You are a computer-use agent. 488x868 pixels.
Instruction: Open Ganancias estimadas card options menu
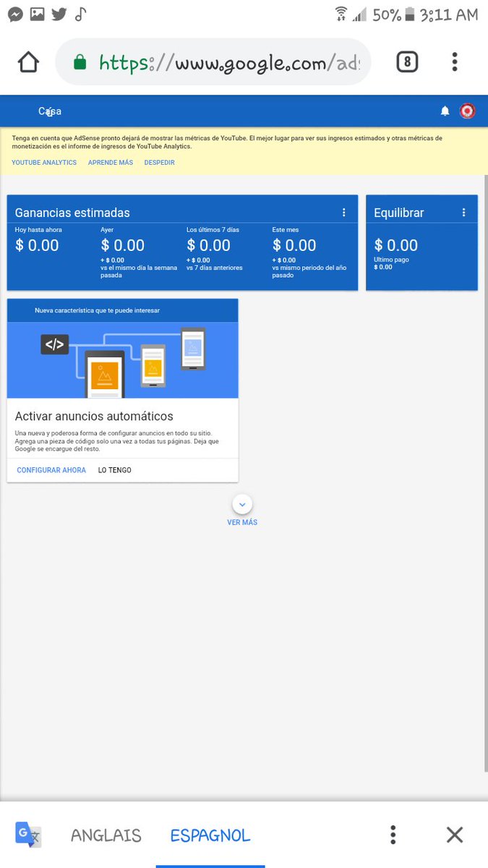click(x=344, y=213)
